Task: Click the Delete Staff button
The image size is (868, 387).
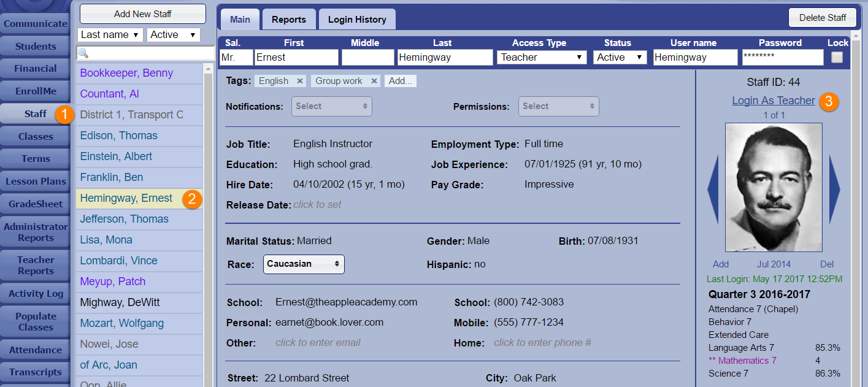Action: pyautogui.click(x=822, y=18)
